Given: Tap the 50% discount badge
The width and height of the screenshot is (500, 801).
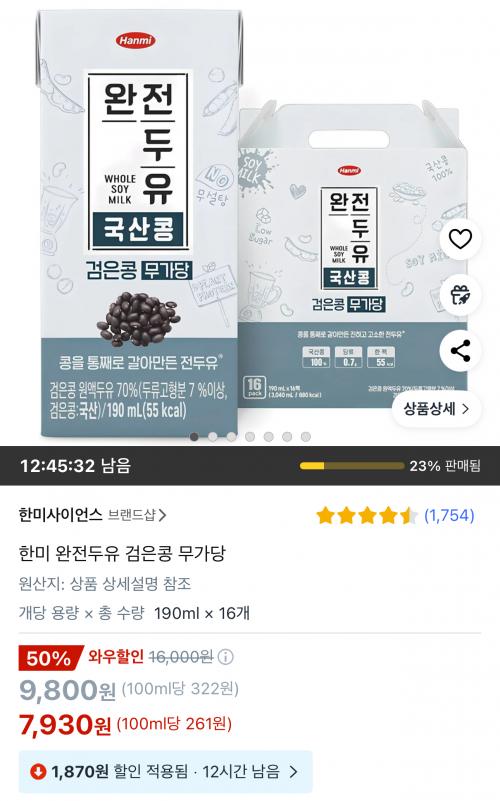Looking at the screenshot, I should coord(51,658).
